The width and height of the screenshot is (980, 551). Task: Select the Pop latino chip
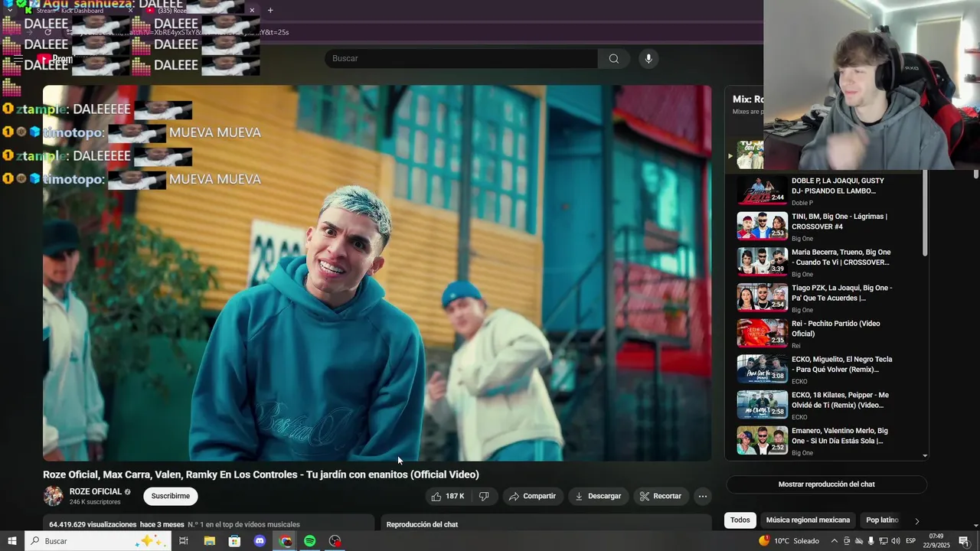[882, 520]
